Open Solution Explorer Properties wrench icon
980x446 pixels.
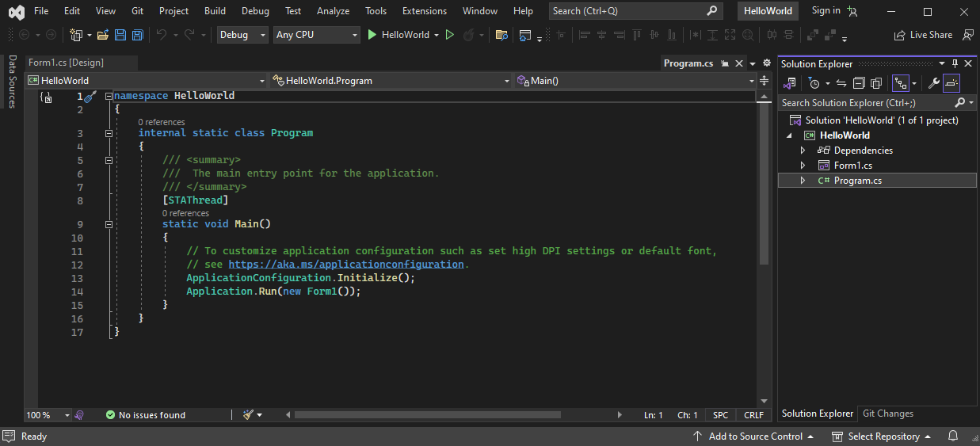934,83
